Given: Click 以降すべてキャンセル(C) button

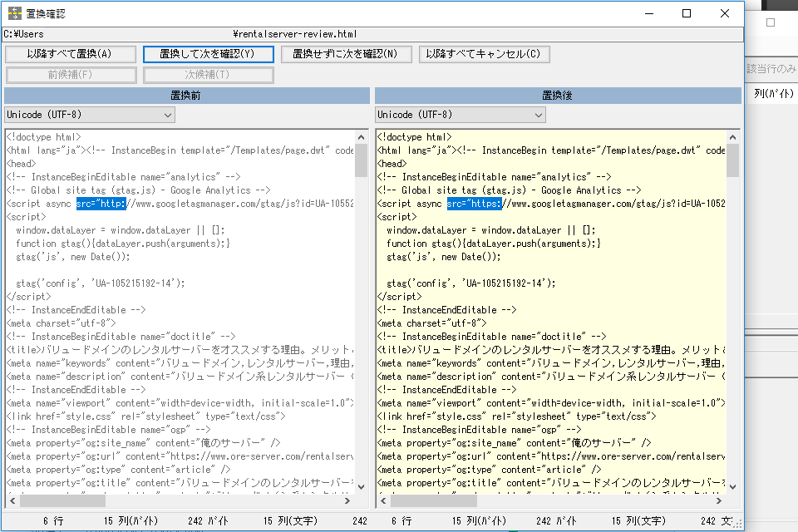Looking at the screenshot, I should [484, 54].
